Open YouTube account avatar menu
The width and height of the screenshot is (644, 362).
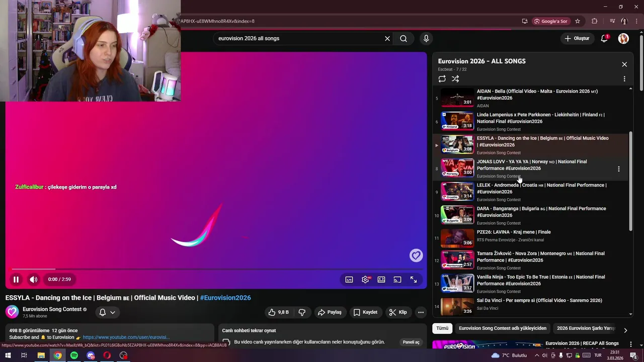pyautogui.click(x=623, y=38)
